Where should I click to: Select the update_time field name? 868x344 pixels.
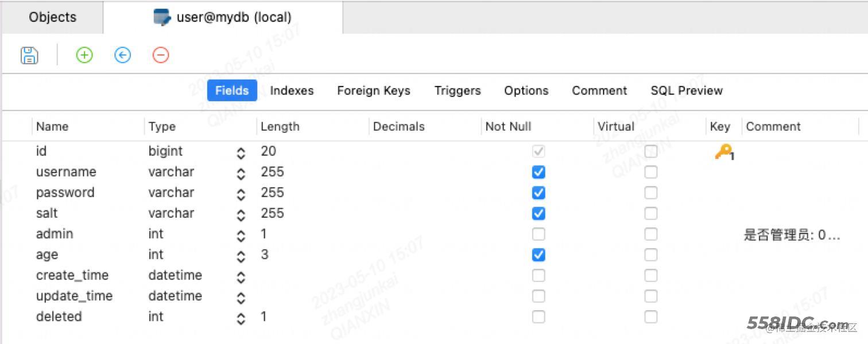point(74,296)
